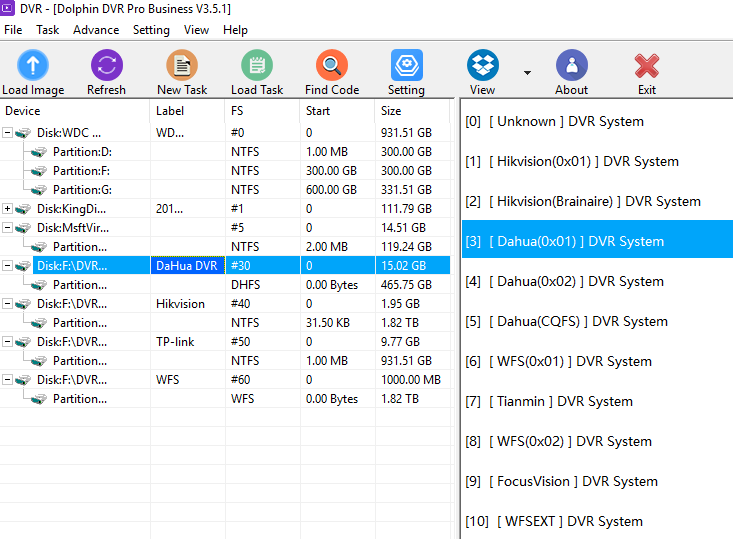
Task: Select [9] FocusVision DVR System
Action: point(597,482)
